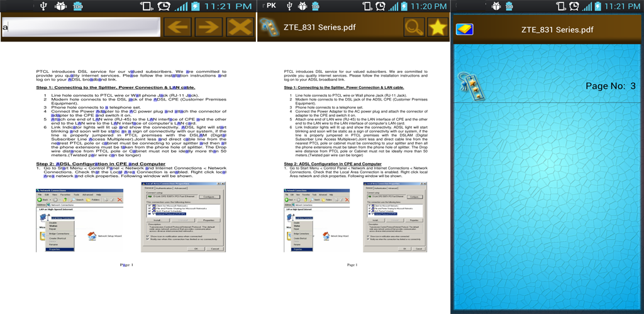The height and width of the screenshot is (314, 644).
Task: Tap the PTCL introduction paragraph in the middle viewer page
Action: (356, 76)
